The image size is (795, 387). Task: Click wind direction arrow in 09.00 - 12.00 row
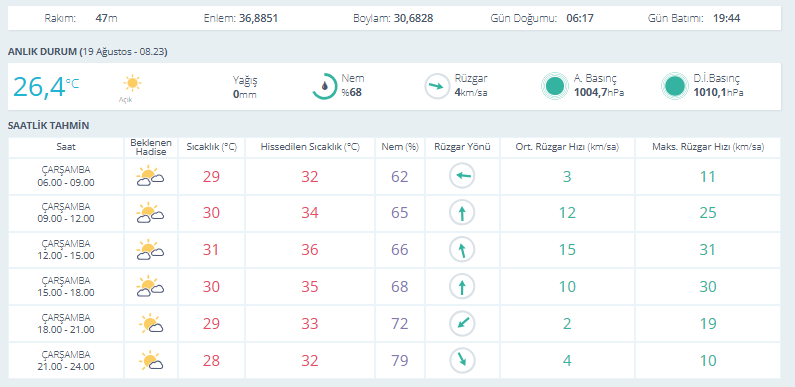point(462,213)
